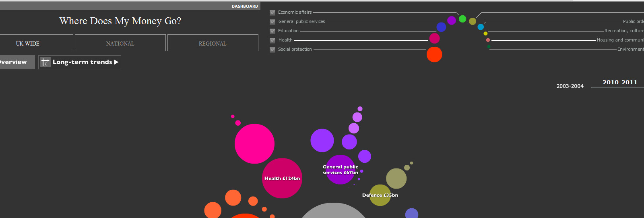Screen dimensions: 644x218
Task: Click the Health £124bn bubble
Action: (x=282, y=178)
